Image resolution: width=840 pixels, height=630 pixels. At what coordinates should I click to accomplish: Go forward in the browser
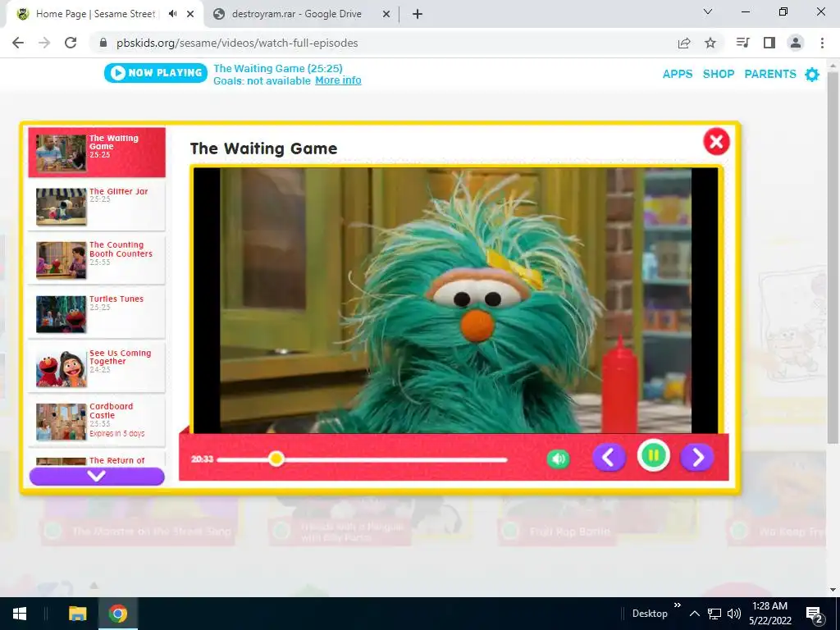click(44, 43)
